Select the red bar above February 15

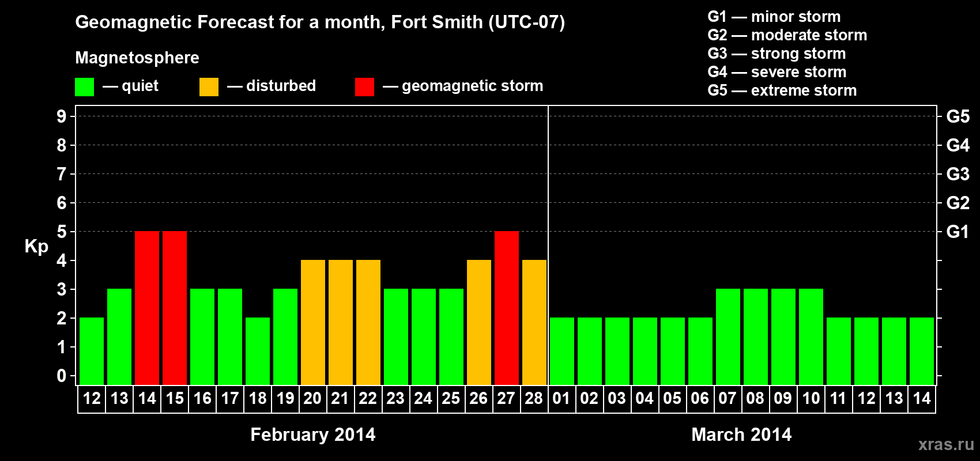175,308
